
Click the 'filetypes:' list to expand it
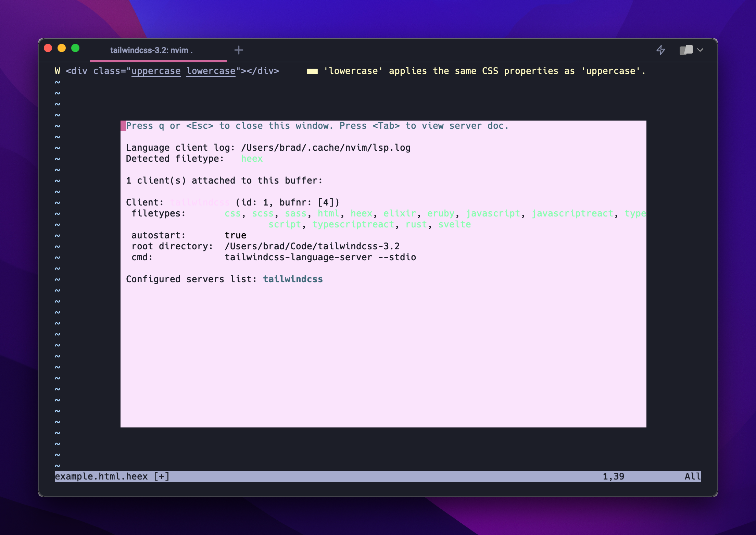159,213
